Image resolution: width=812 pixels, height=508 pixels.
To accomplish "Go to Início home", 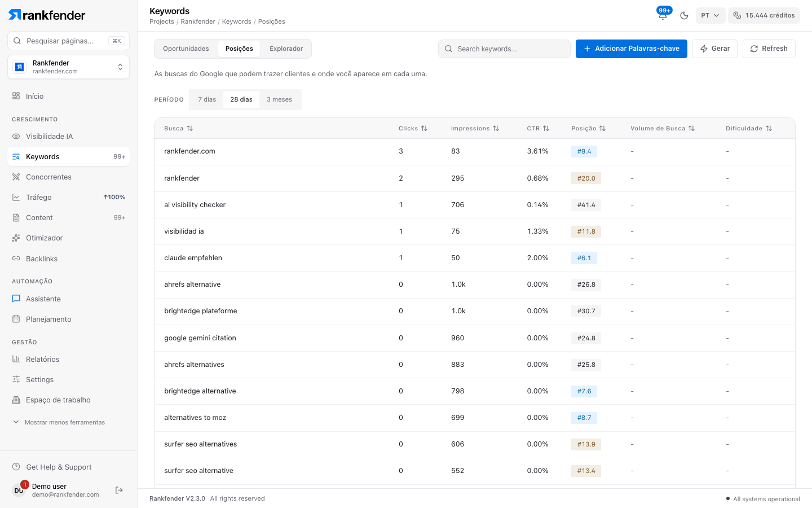I will [x=68, y=97].
